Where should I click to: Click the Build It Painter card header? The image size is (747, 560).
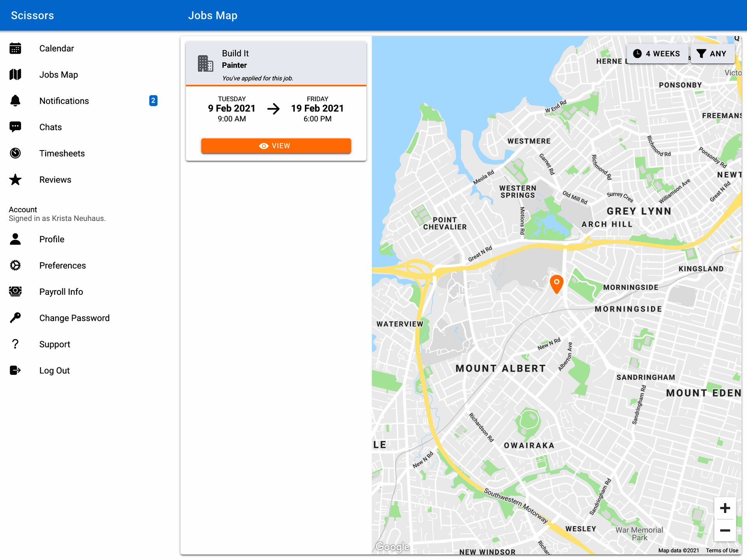point(276,64)
